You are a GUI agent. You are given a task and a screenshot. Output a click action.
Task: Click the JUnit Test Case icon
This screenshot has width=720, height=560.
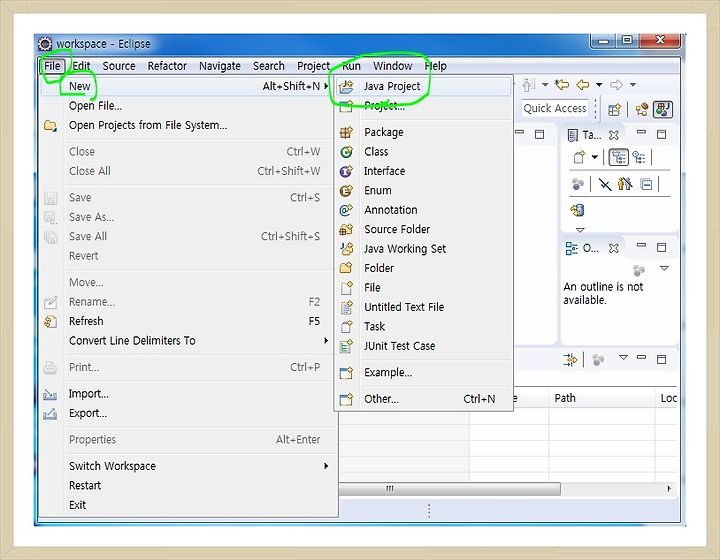(346, 346)
